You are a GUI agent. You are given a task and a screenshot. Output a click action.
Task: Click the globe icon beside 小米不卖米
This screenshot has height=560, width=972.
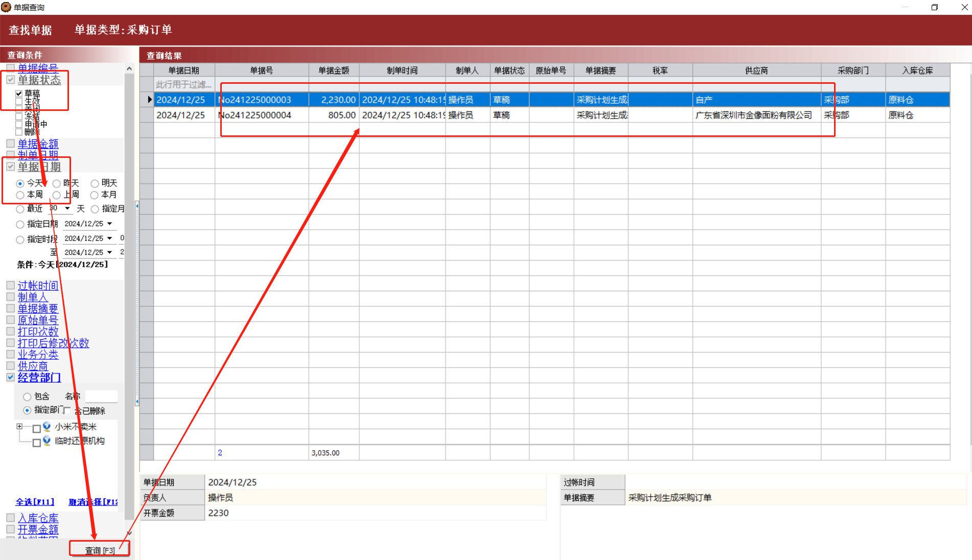pyautogui.click(x=47, y=427)
